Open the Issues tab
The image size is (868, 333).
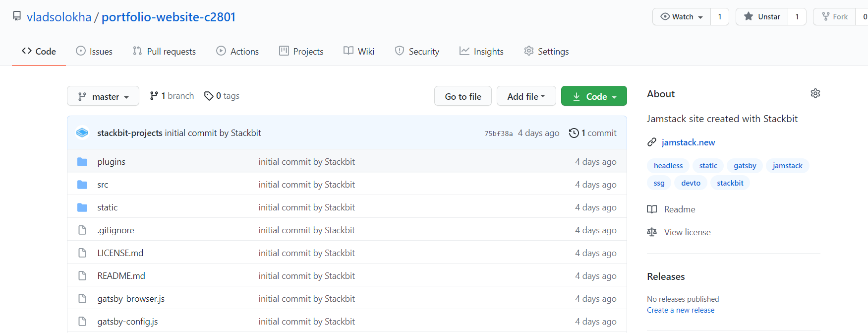point(94,51)
